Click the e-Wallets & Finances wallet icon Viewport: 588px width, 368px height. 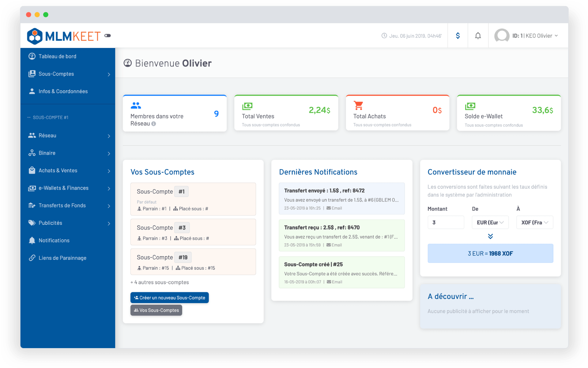tap(32, 188)
